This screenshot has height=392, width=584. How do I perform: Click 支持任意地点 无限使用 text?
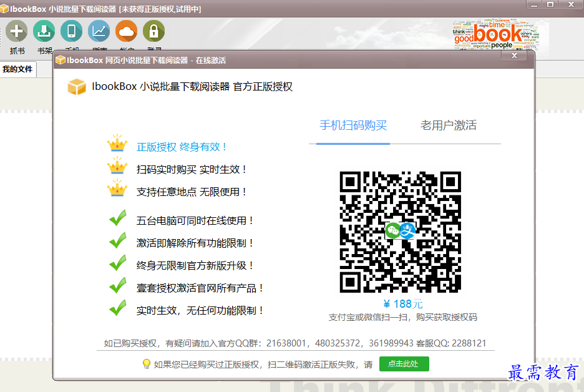[x=192, y=192]
